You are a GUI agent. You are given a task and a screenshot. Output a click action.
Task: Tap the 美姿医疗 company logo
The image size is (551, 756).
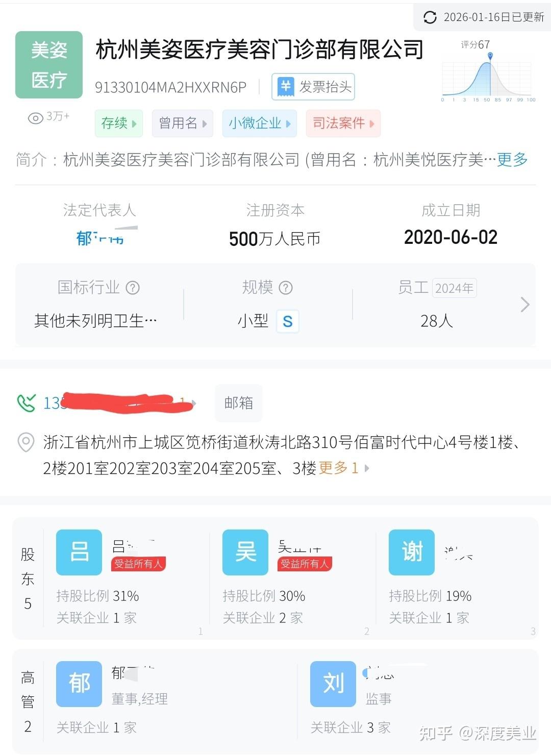(x=49, y=65)
